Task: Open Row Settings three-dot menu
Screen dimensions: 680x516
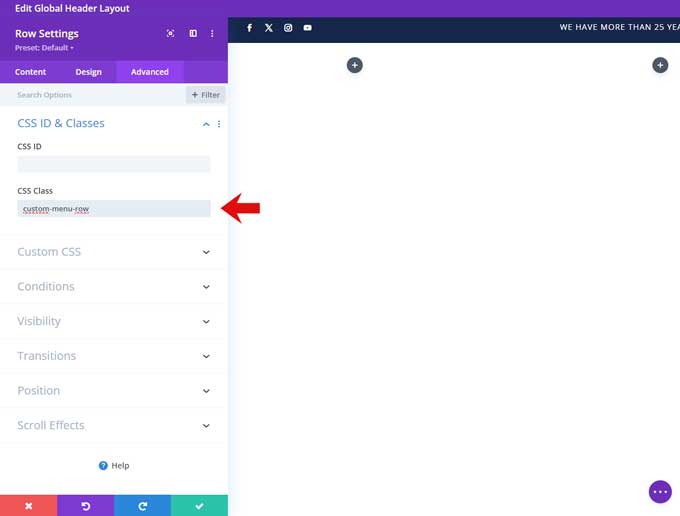Action: (x=212, y=33)
